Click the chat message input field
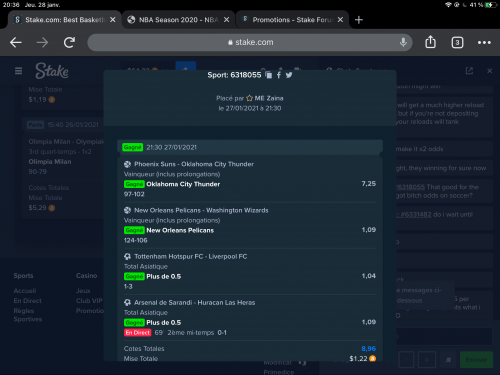This screenshot has height=375, width=500. 443,337
